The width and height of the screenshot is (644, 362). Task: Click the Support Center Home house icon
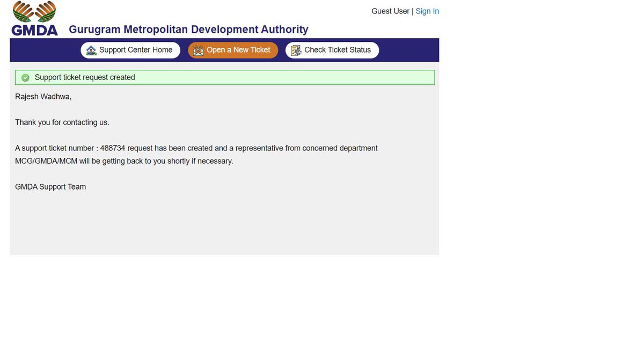pyautogui.click(x=91, y=50)
